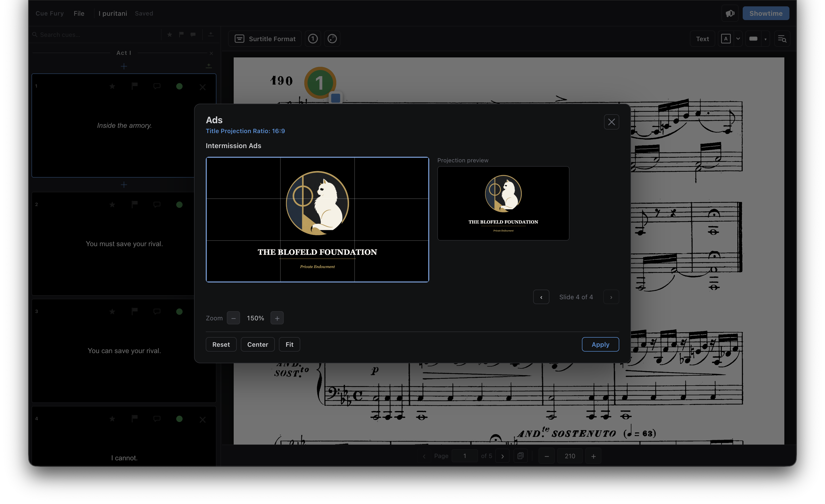Add a cue above cue 1
Screen dimensions: 825x504
[x=124, y=66]
